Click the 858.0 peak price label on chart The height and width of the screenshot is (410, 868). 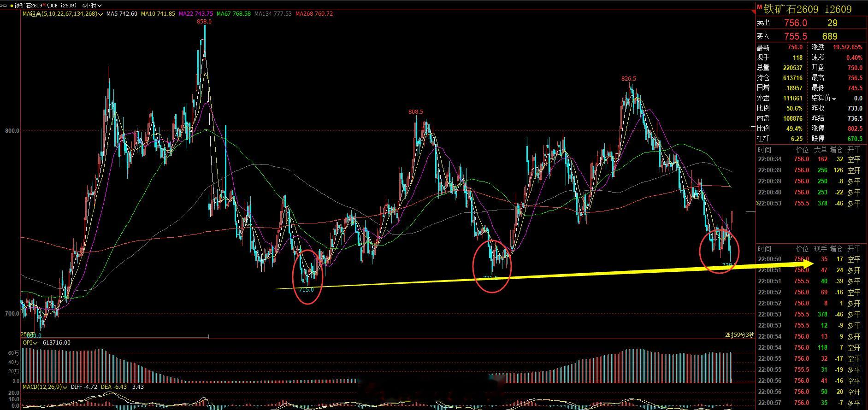(204, 22)
